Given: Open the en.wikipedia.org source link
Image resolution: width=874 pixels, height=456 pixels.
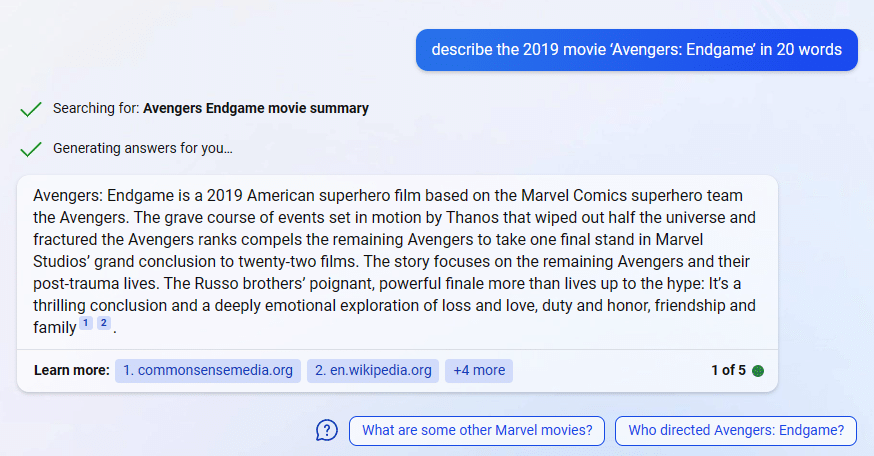Looking at the screenshot, I should point(373,371).
